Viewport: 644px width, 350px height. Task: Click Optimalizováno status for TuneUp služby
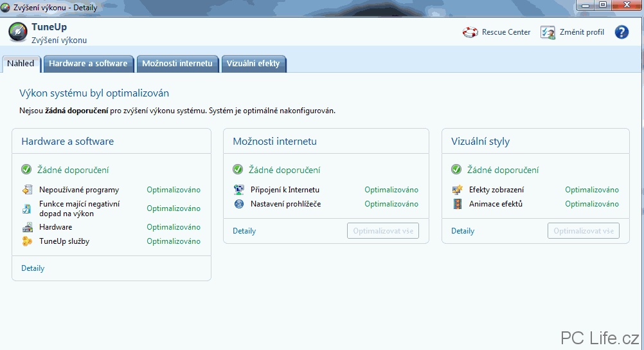(x=174, y=241)
